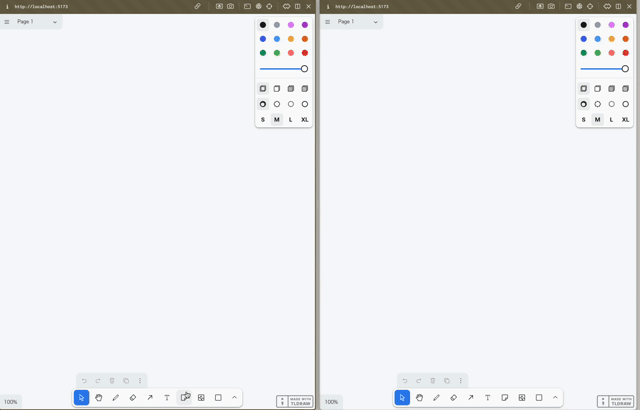Click the 100% zoom button in left window
Screen dimensions: 640x410
11,401
